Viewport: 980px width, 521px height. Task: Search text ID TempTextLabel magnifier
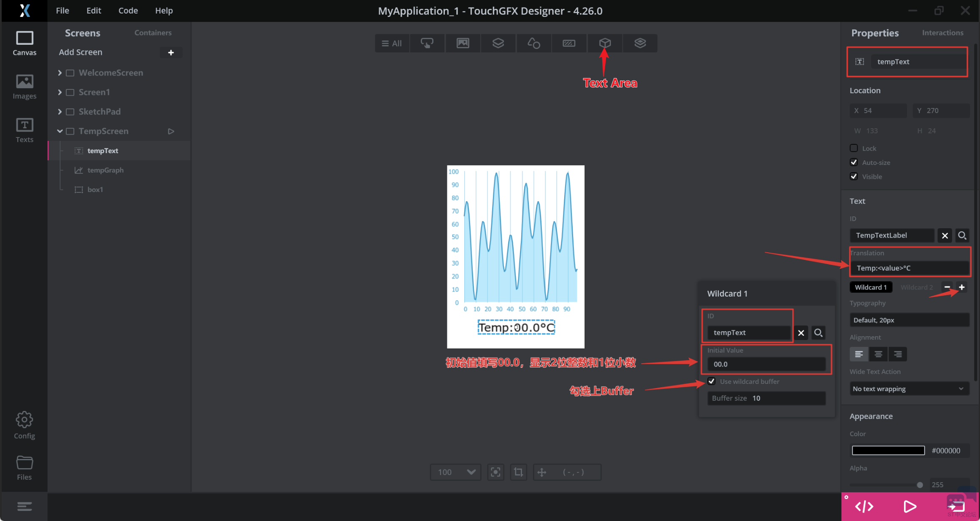962,235
